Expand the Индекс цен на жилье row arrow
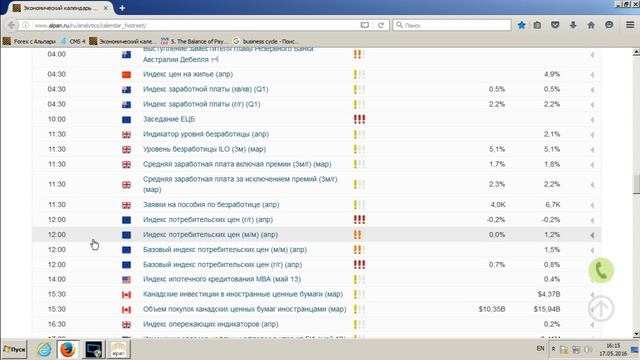The width and height of the screenshot is (640, 360). click(x=592, y=75)
